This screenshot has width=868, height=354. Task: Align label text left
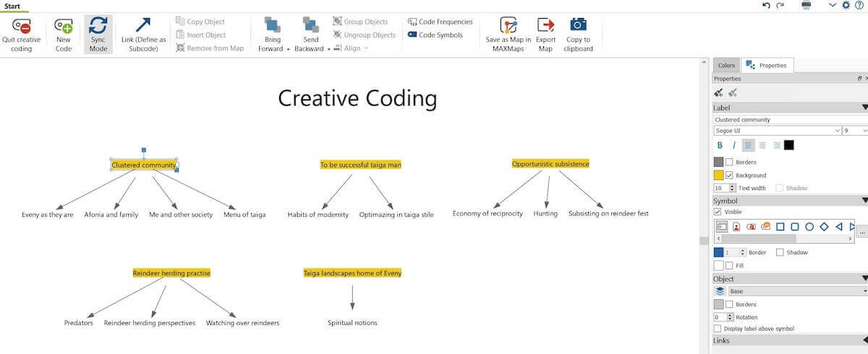pyautogui.click(x=749, y=145)
